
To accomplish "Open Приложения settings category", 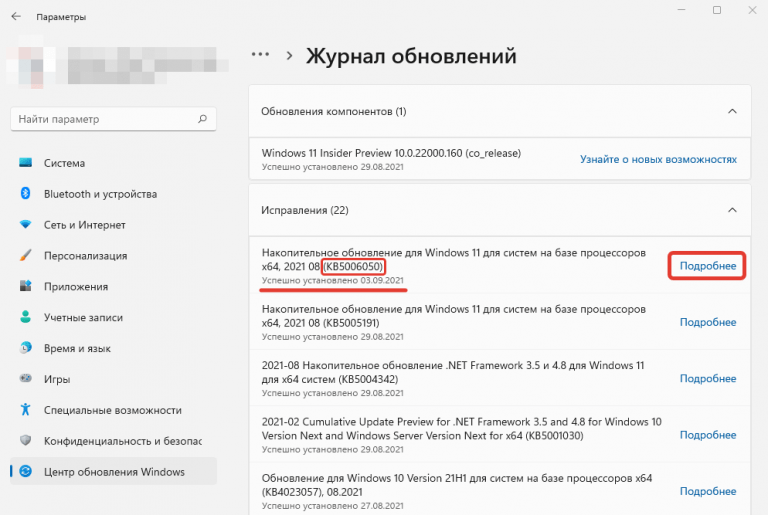I will (113, 286).
